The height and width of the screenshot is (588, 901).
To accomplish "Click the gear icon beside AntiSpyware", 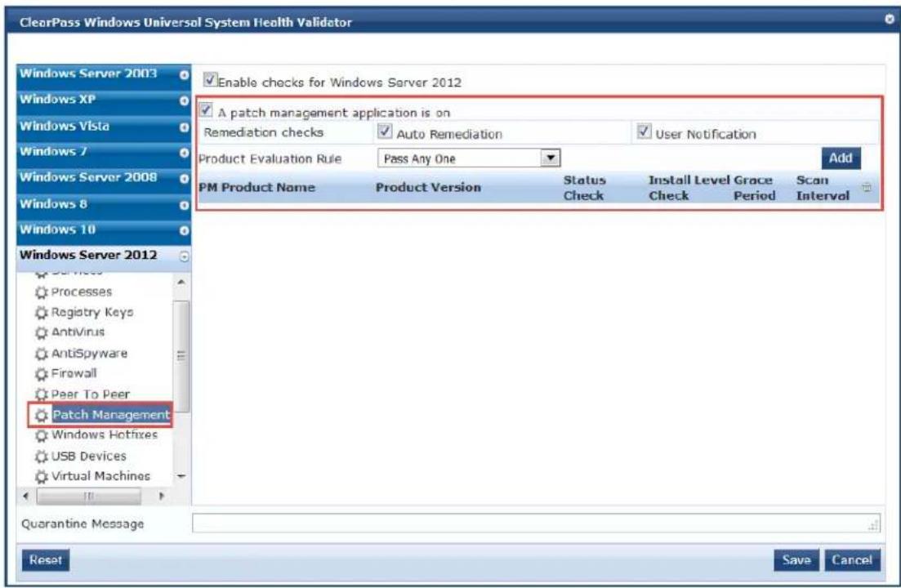I will [42, 354].
